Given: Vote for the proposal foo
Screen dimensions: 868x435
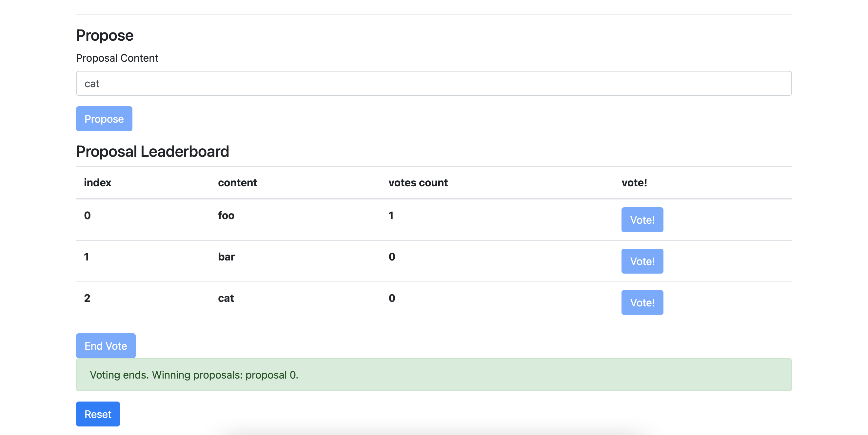Looking at the screenshot, I should point(641,220).
